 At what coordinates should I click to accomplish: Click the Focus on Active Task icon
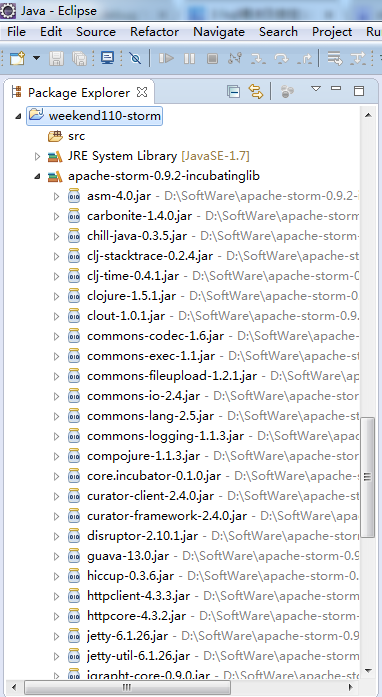click(x=287, y=92)
